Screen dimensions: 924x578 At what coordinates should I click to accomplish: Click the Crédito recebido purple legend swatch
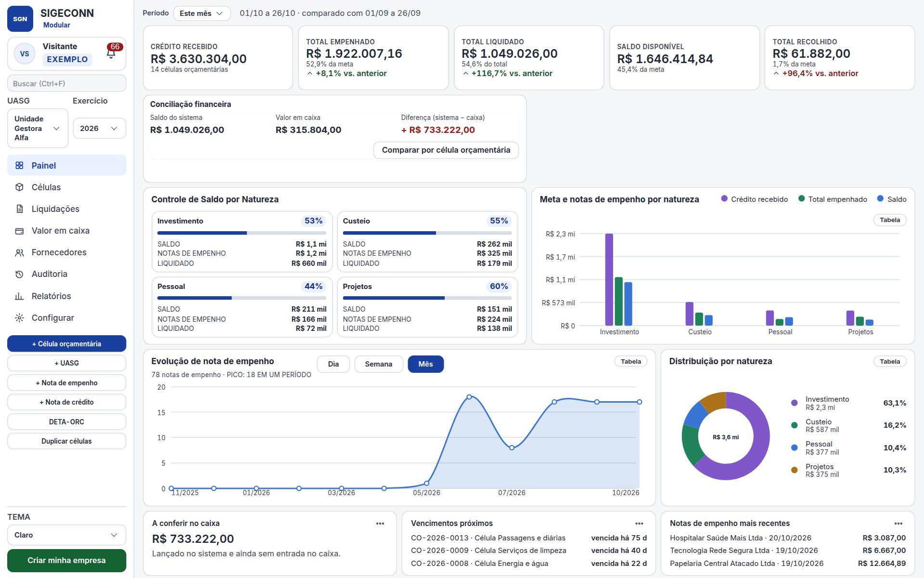(724, 199)
